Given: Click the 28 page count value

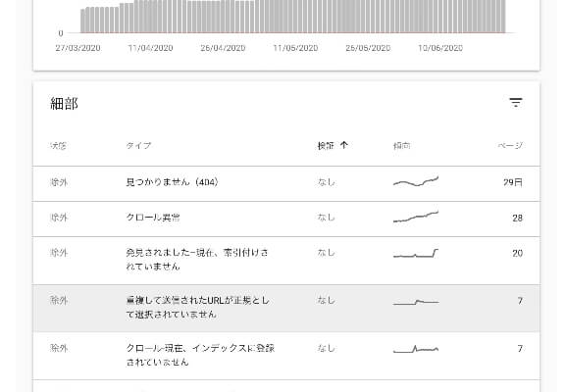Looking at the screenshot, I should point(517,218).
